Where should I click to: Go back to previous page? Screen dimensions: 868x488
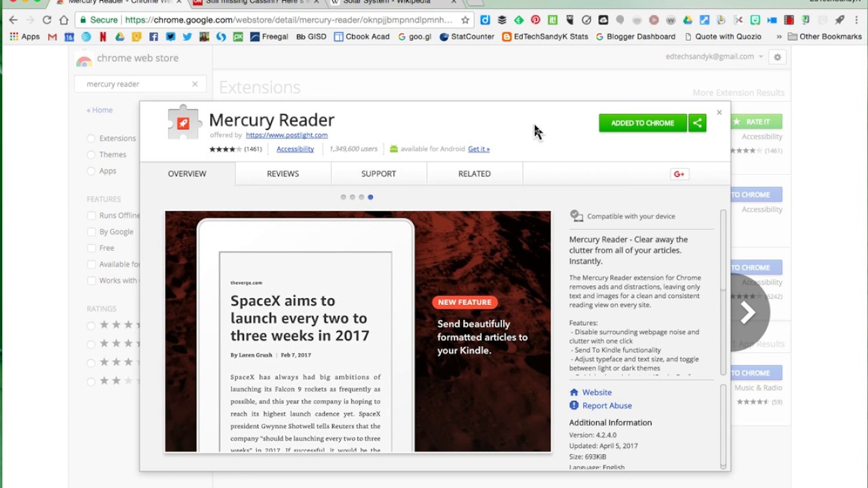pyautogui.click(x=13, y=20)
